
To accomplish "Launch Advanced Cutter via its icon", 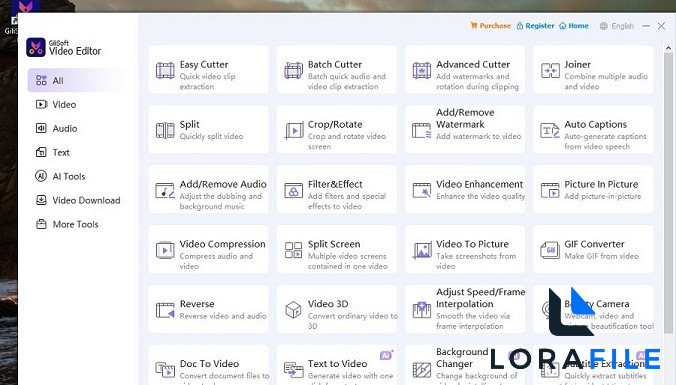I will pos(422,70).
